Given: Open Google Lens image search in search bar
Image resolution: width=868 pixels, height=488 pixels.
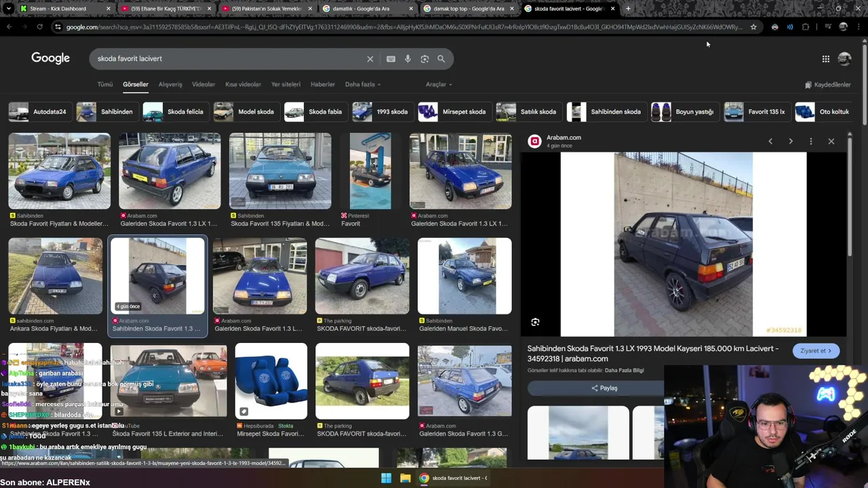Looking at the screenshot, I should (x=425, y=59).
